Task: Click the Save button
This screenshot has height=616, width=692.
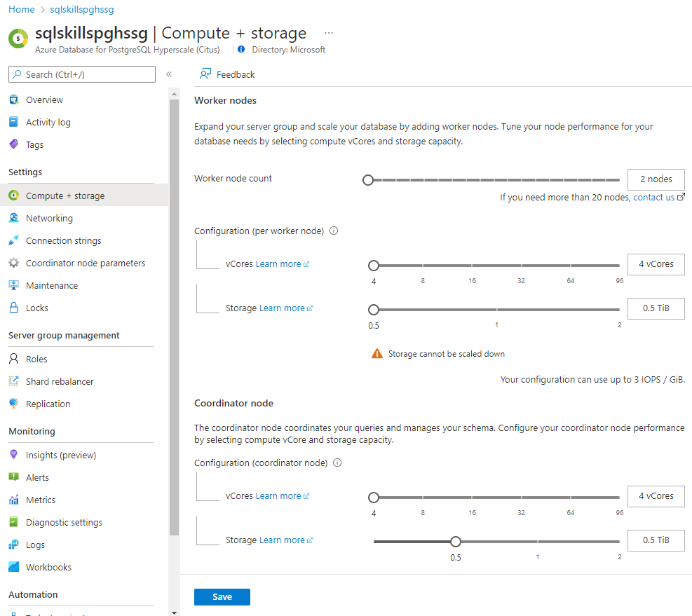Action: click(x=222, y=597)
